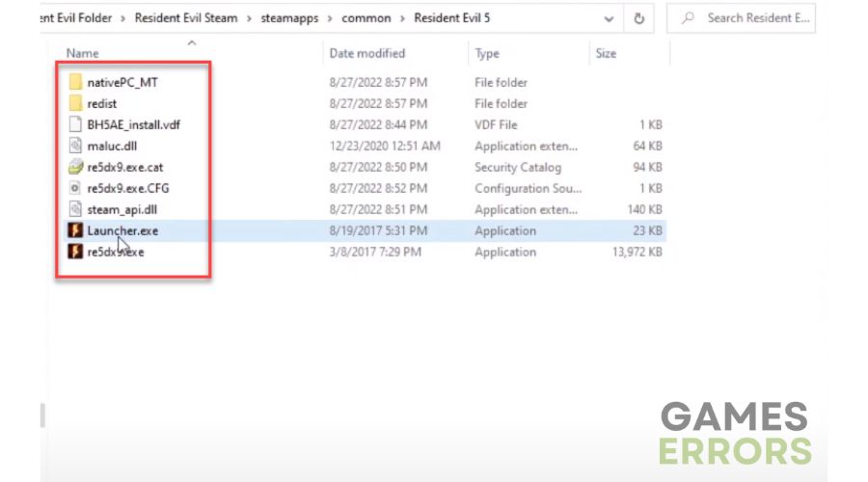Click the 12/23/2020 12:51 AM date cell
This screenshot has height=482, width=868.
[x=385, y=147]
